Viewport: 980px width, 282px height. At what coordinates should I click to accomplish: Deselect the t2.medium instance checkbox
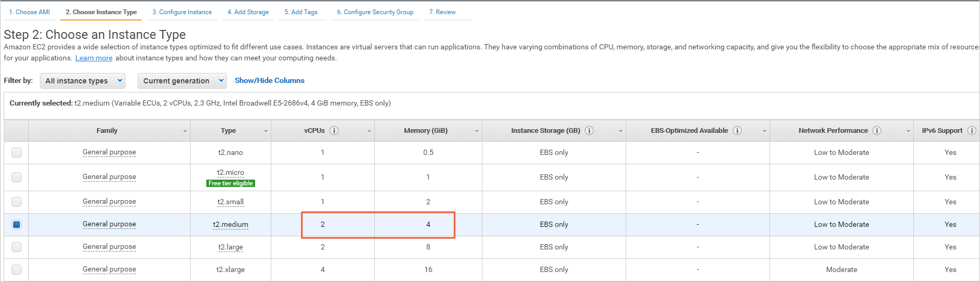(x=17, y=224)
